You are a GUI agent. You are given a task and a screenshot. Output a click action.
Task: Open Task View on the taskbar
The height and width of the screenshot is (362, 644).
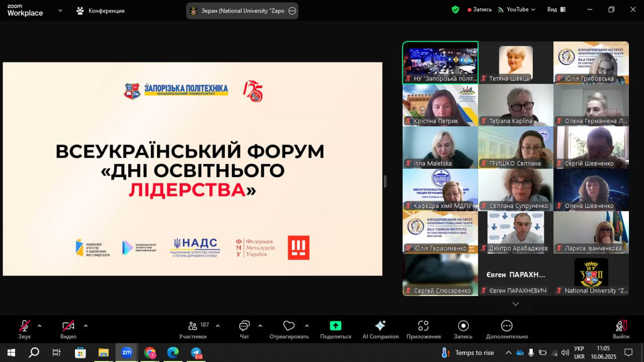(56, 352)
